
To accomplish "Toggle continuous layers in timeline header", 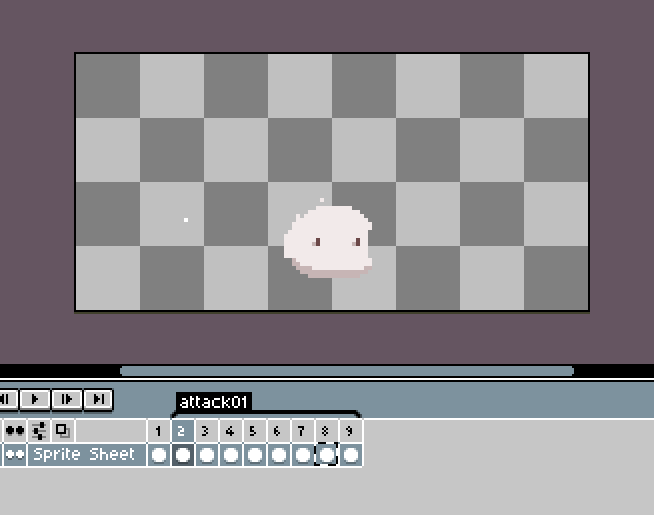I will [15, 431].
